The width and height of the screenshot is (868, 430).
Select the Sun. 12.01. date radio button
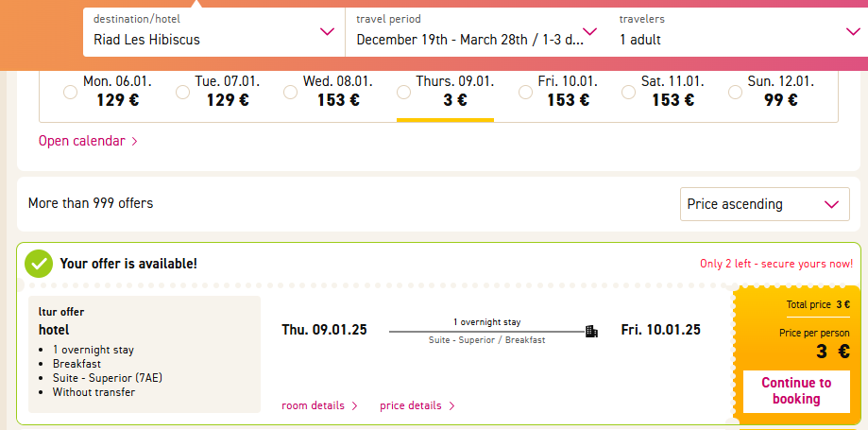pyautogui.click(x=735, y=92)
